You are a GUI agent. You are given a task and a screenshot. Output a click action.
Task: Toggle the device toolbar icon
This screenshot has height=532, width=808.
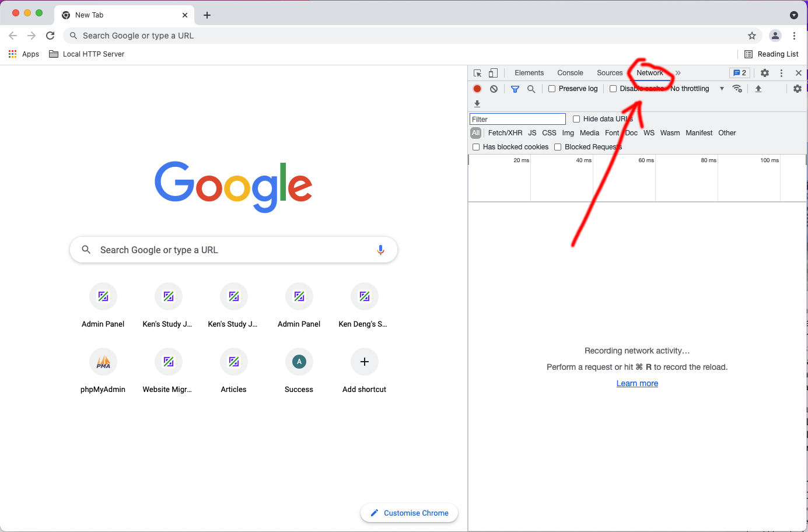click(493, 73)
